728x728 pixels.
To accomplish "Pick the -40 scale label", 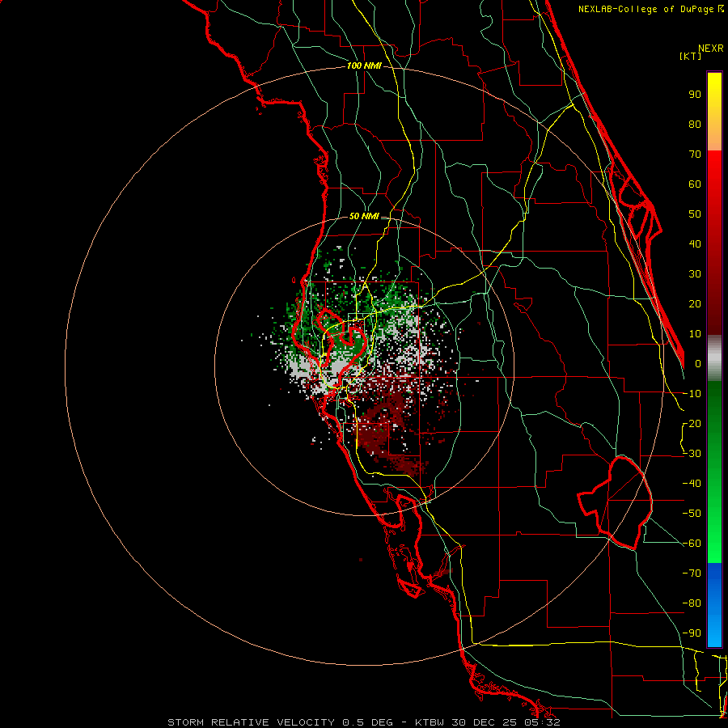I will coord(692,484).
